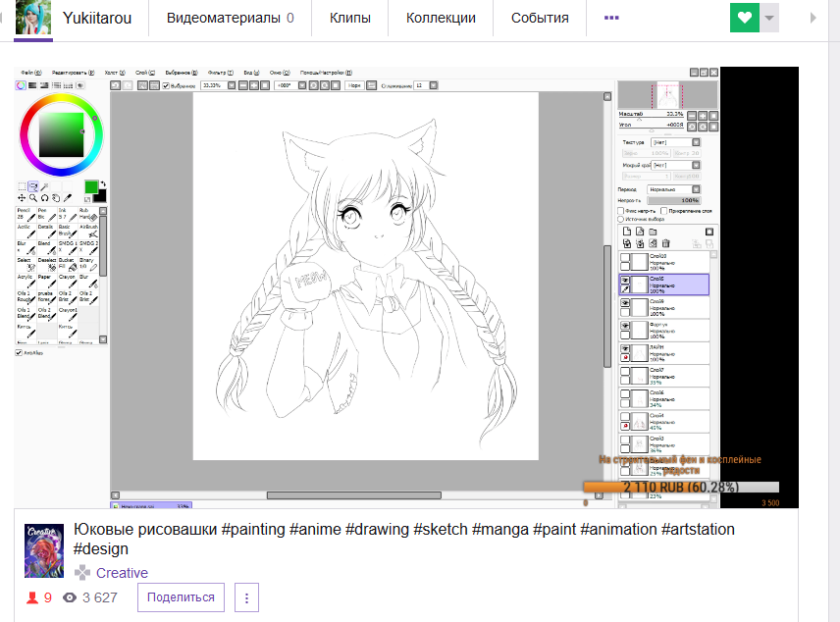This screenshot has height=622, width=840.
Task: Choose the Crayon brush preset
Action: coord(68,281)
